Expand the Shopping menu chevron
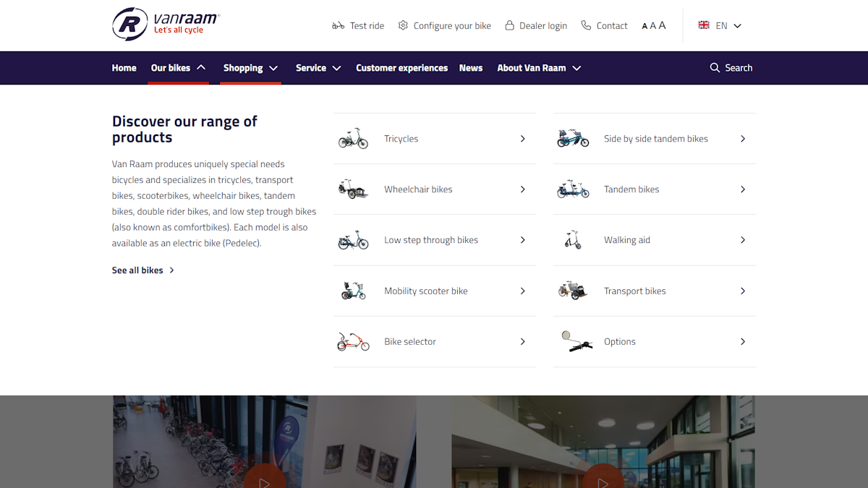868x488 pixels. coord(273,68)
